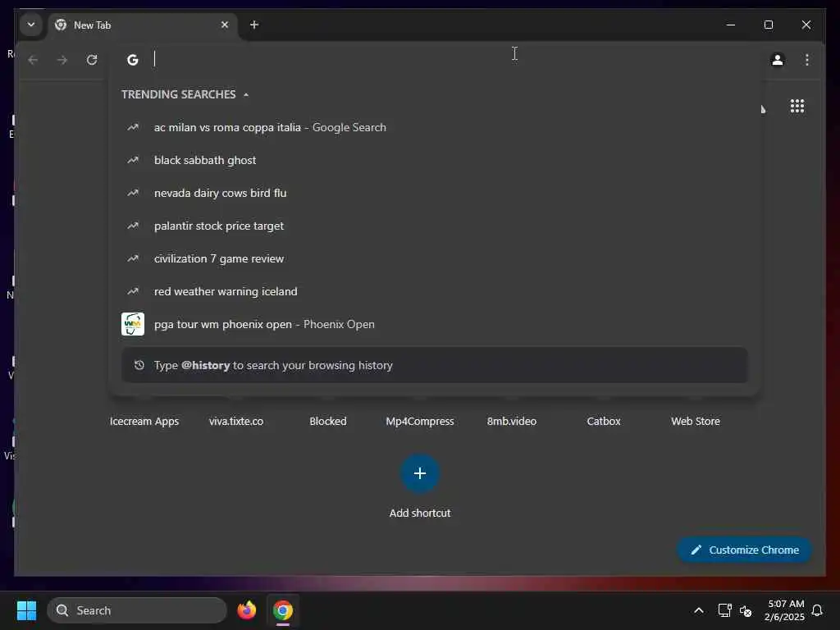Open the notifications bell icon
This screenshot has height=630, width=840.
click(818, 610)
